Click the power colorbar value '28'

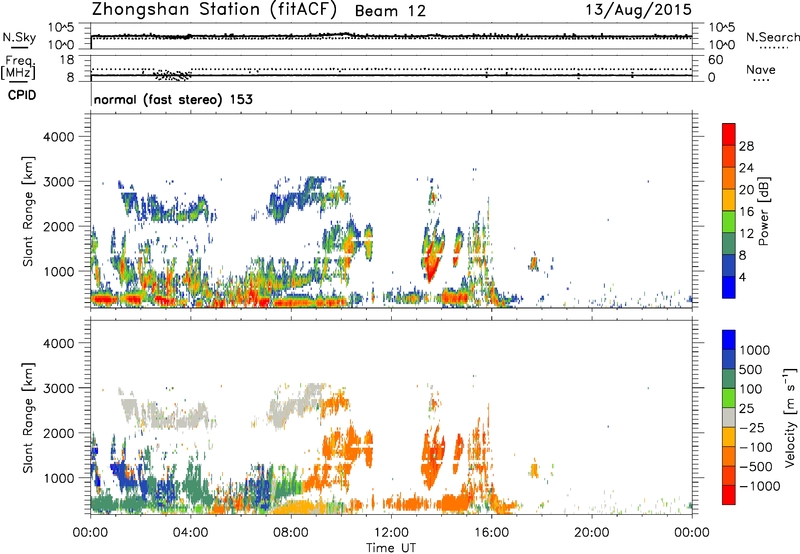[x=746, y=146]
